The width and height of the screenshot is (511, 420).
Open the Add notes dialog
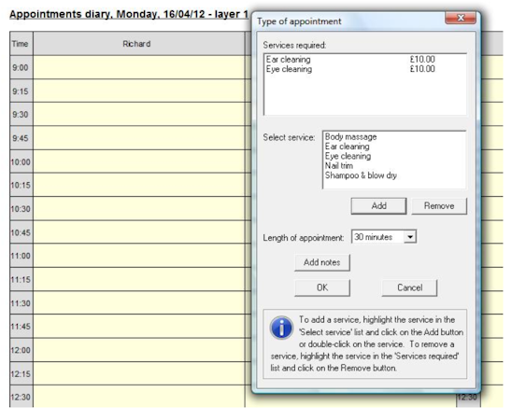click(x=322, y=262)
